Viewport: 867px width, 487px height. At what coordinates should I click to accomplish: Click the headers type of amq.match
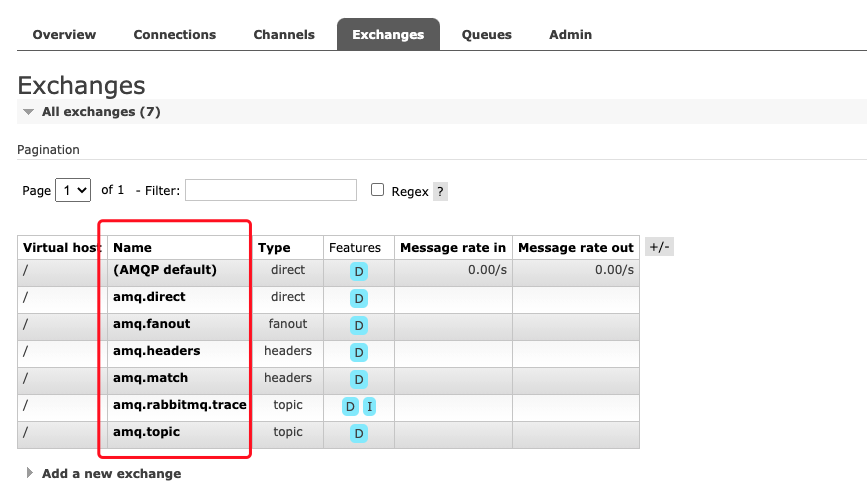tap(288, 378)
